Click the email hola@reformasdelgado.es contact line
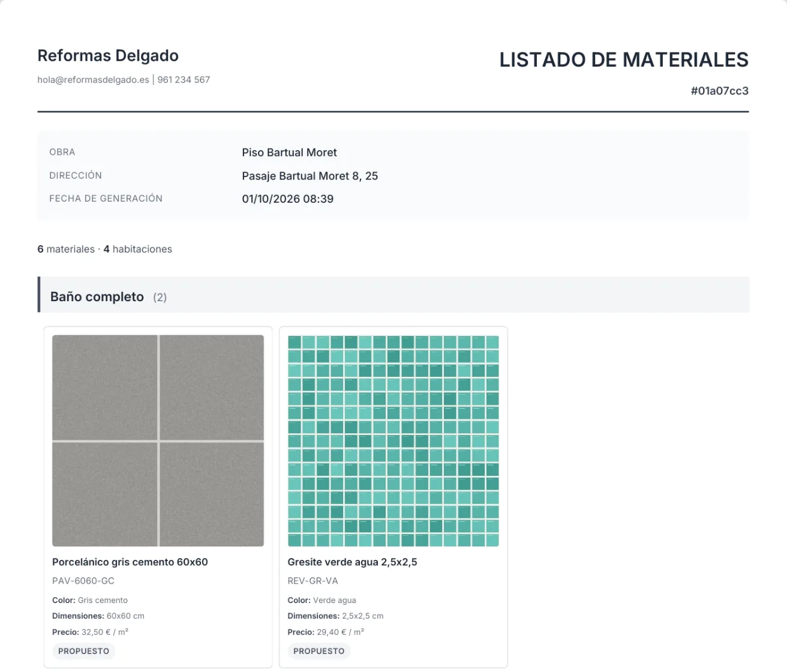The image size is (787, 672). (x=124, y=80)
